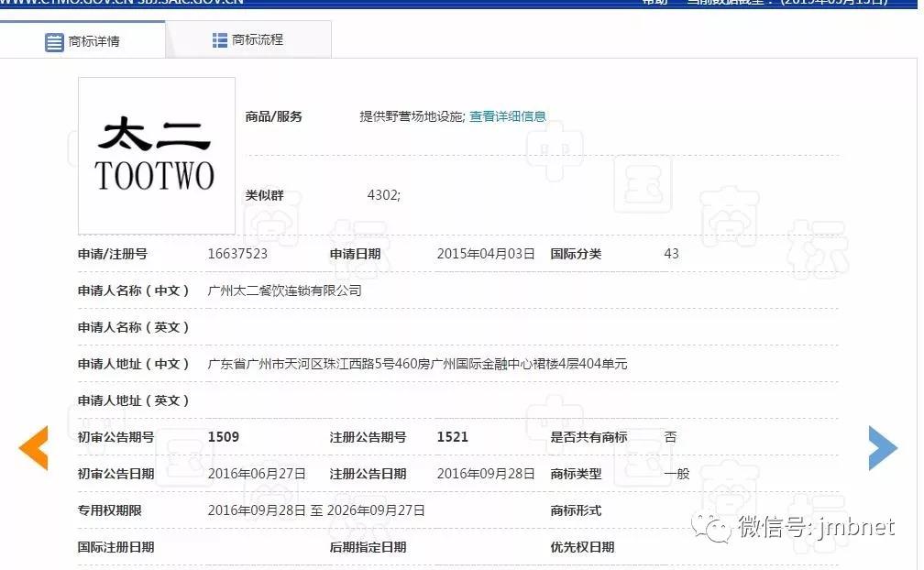924x570 pixels.
Task: Click the 后期指定日期 label
Action: click(368, 548)
